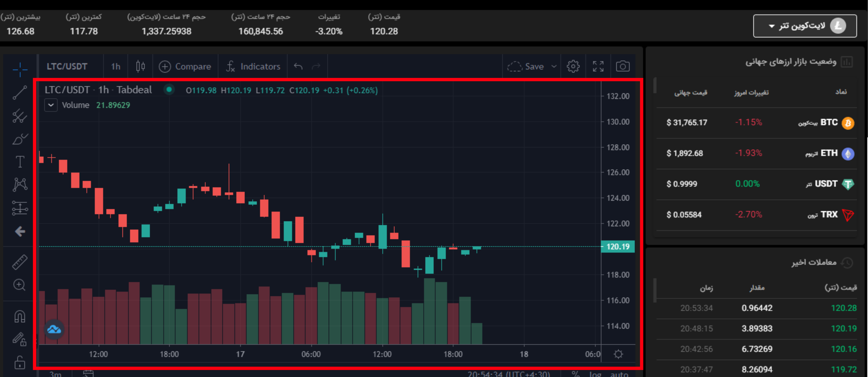Screen dimensions: 868x377
Task: Open candlestick chart type selector
Action: click(x=141, y=66)
